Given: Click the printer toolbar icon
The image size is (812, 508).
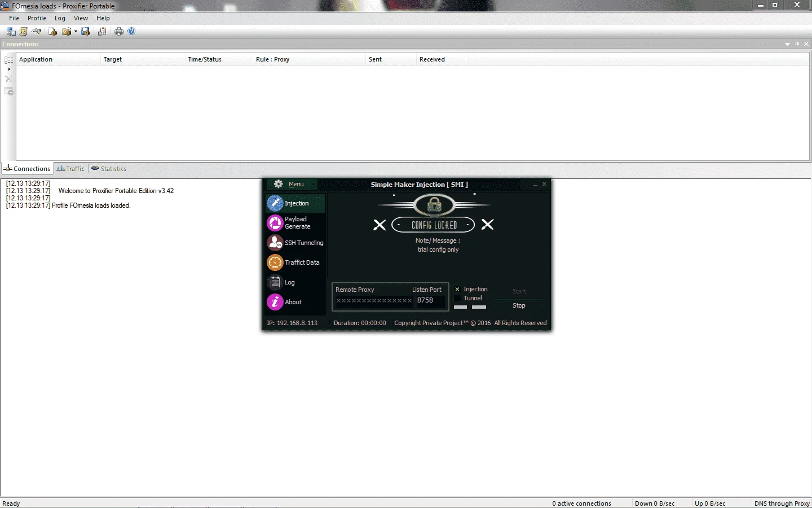Looking at the screenshot, I should click(x=119, y=32).
